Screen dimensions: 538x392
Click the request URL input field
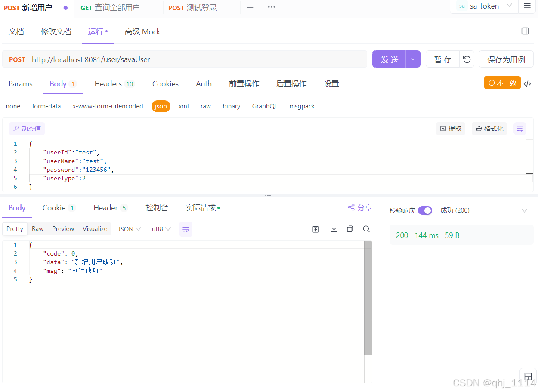coord(172,59)
